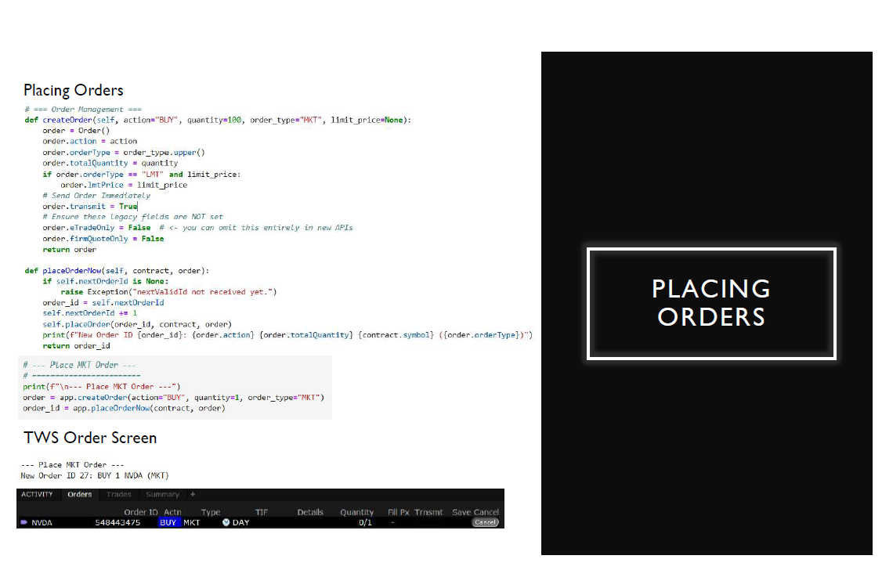
Task: Click the 'def createOrder' code line
Action: click(218, 120)
